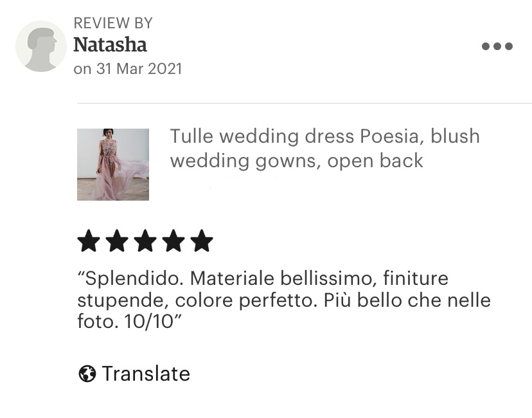Select the third rating star

coord(145,241)
